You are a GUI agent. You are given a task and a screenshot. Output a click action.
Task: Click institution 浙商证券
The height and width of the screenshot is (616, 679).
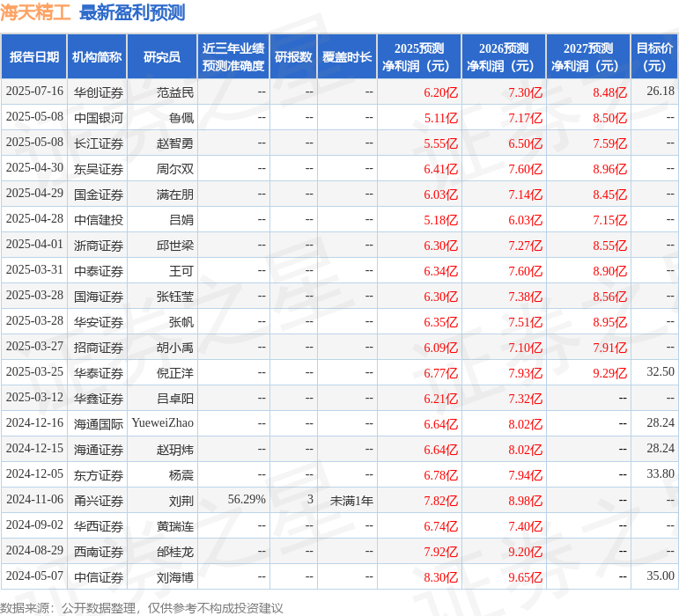click(99, 246)
